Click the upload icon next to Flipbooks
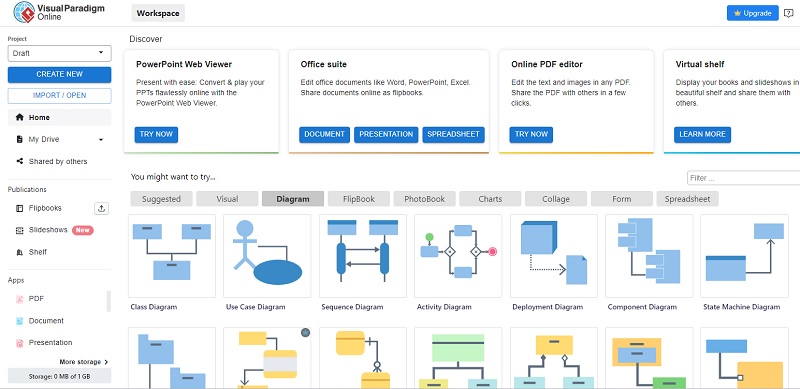 102,208
